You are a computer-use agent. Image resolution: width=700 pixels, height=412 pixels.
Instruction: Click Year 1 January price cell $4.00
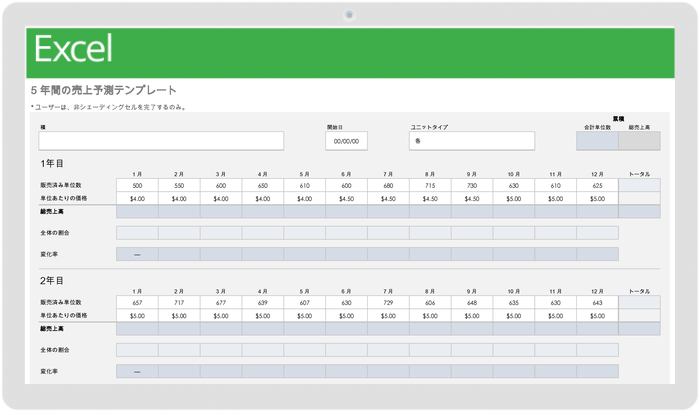[138, 199]
